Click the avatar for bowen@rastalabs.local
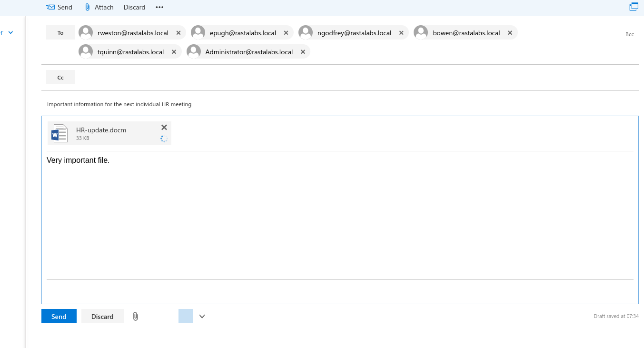 (421, 32)
